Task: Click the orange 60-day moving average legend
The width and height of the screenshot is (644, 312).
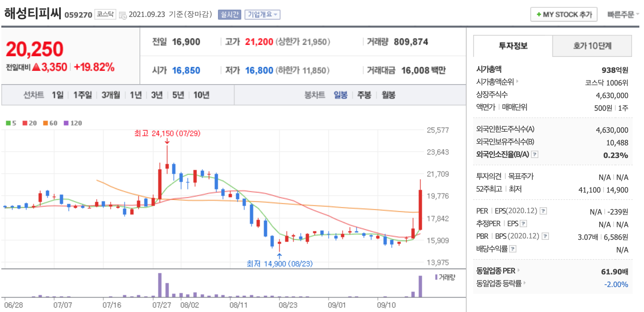Action: click(50, 123)
